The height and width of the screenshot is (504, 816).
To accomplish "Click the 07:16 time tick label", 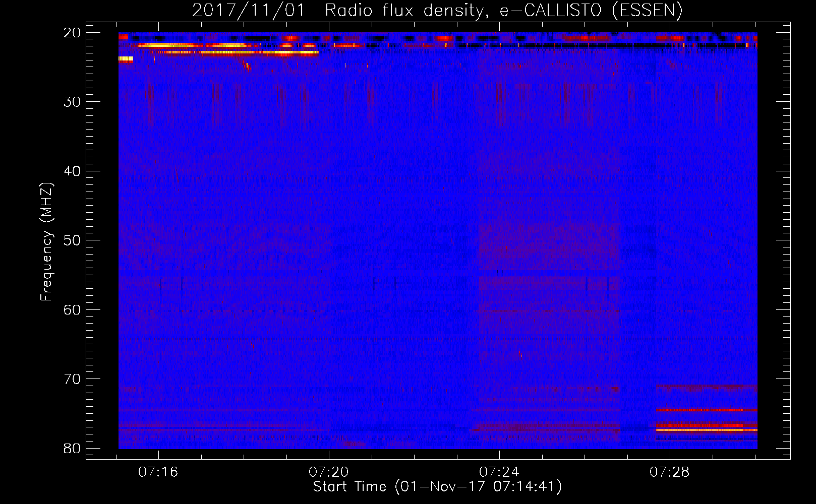I will [158, 472].
